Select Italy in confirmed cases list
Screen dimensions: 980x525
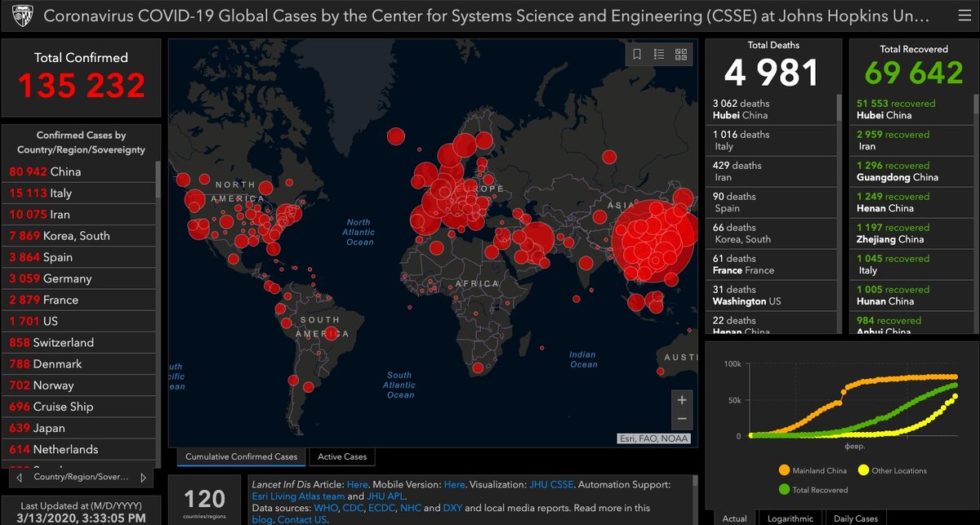click(x=78, y=193)
